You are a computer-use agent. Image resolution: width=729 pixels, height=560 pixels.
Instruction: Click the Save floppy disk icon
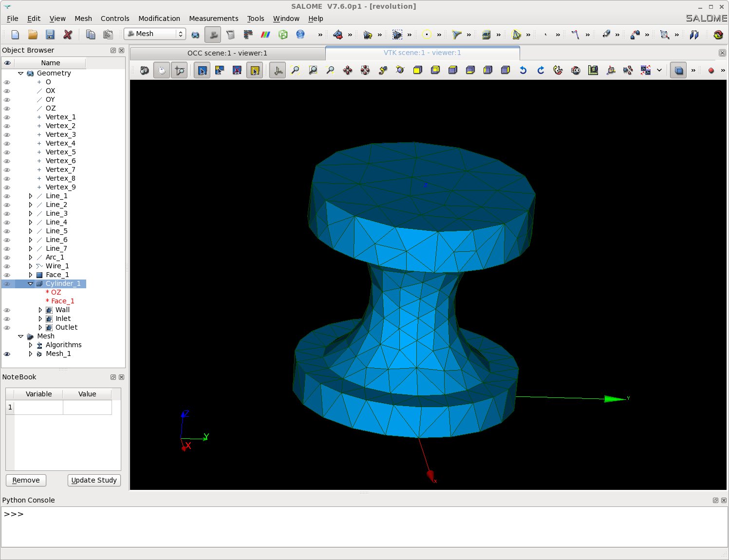point(50,35)
